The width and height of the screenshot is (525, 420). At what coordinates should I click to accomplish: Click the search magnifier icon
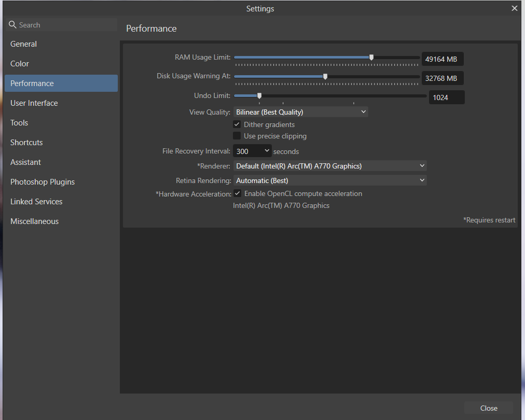12,25
